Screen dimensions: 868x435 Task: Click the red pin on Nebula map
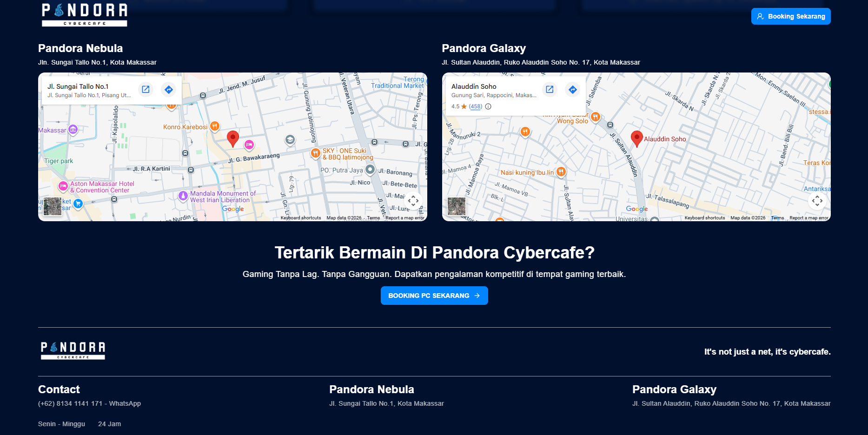(233, 138)
